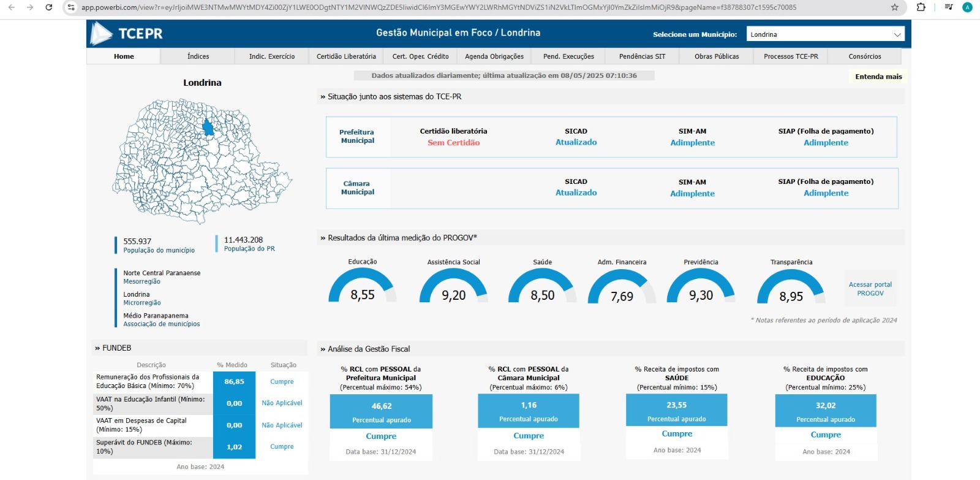Bookmark this page with the star icon
Screen dimensions: 980x480
[x=895, y=7]
